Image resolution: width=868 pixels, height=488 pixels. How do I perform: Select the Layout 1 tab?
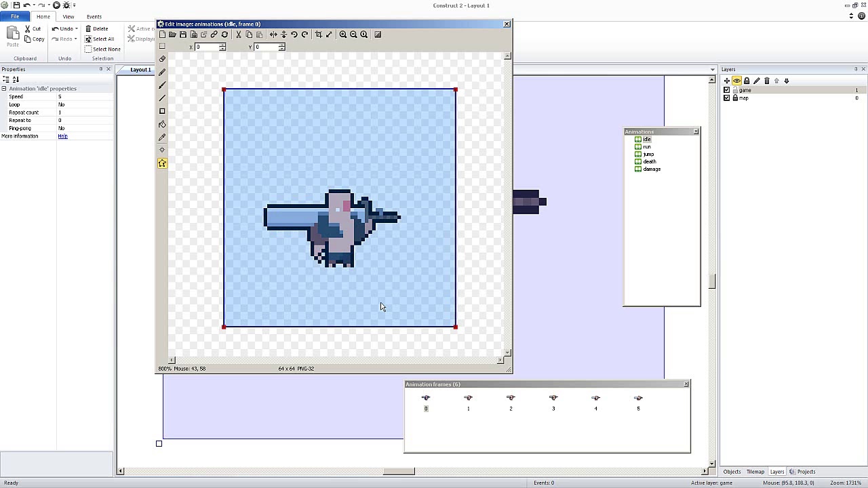coord(140,69)
